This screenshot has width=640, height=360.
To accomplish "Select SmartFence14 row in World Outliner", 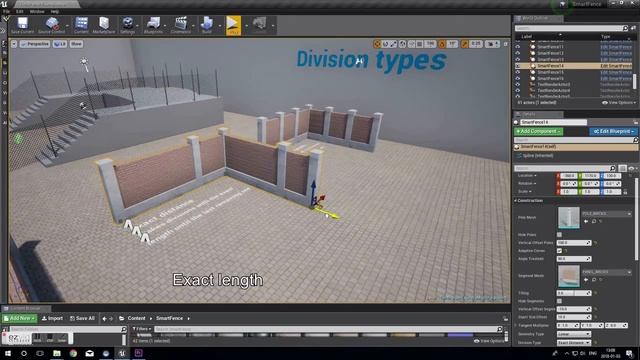I will pyautogui.click(x=573, y=66).
